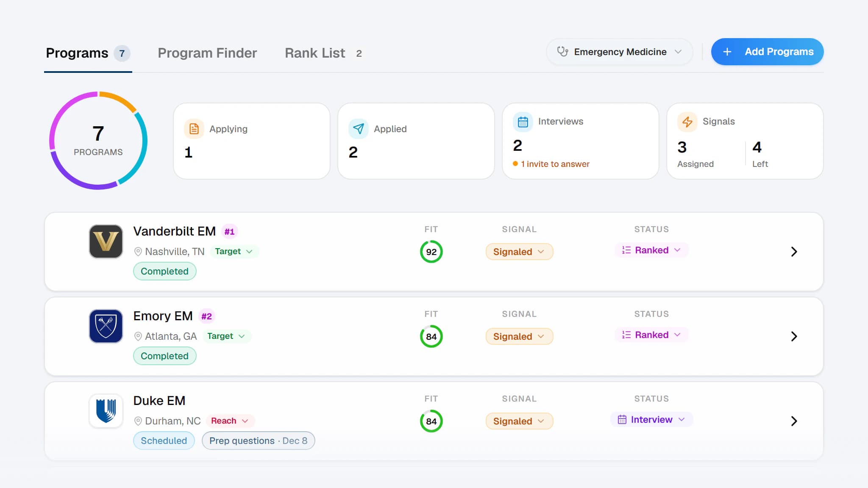Click the #1 rank badge on Vanderbilt
The image size is (868, 488).
229,232
